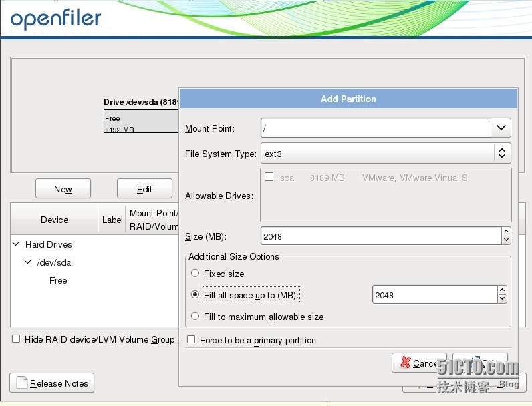Select Fill all space up to (MB)
This screenshot has width=532, height=406.
[x=195, y=294]
